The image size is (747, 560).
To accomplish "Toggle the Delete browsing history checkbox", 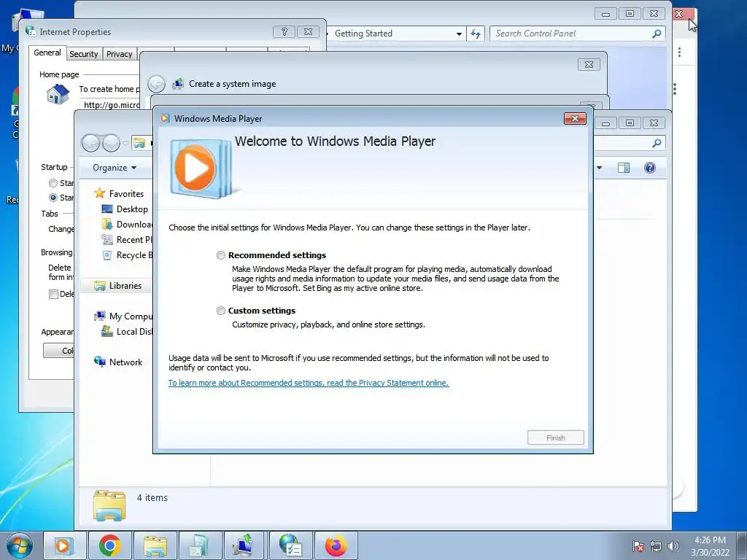I will 53,295.
